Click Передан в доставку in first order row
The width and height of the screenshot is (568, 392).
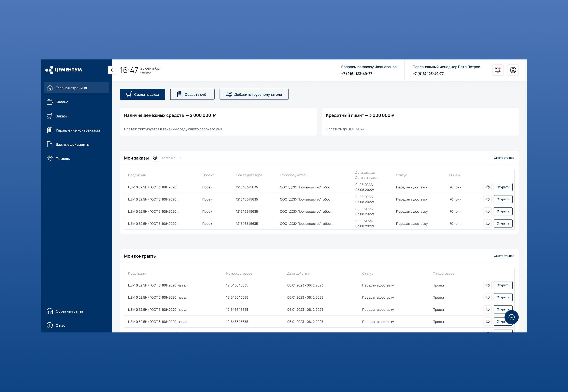click(x=412, y=187)
